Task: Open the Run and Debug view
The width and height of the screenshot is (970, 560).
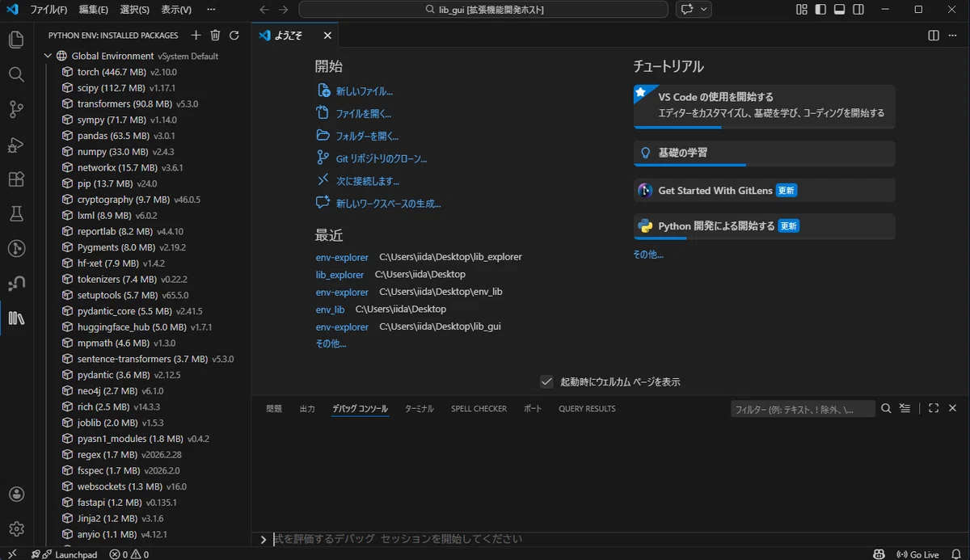Action: click(16, 145)
